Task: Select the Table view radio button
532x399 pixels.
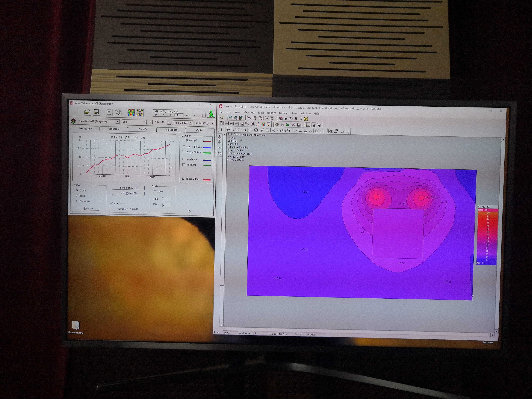Action: tap(77, 196)
